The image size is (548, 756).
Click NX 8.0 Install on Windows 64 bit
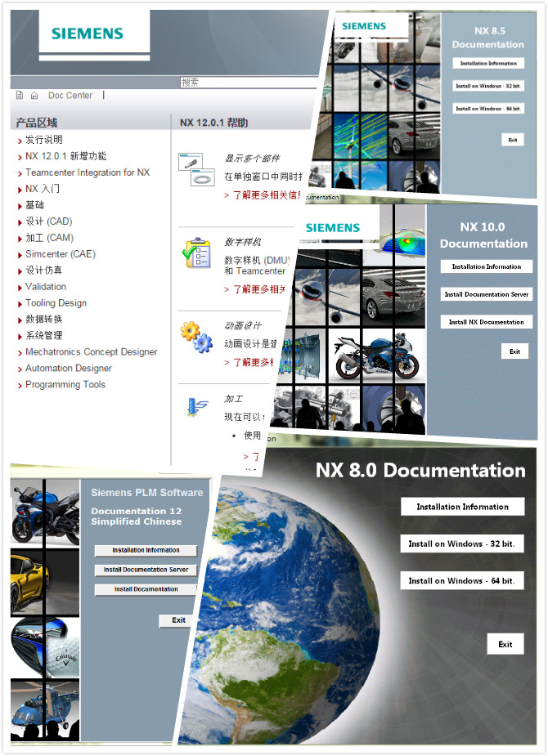(x=462, y=581)
